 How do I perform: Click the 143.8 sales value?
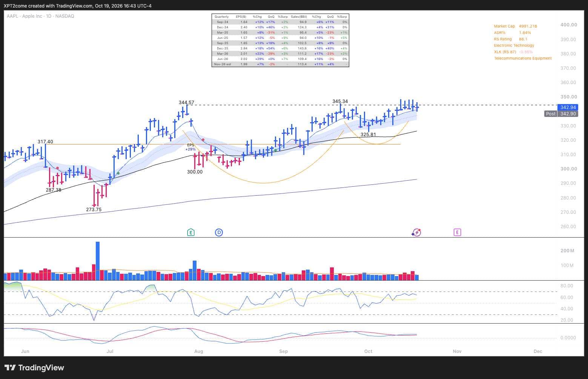pos(302,48)
